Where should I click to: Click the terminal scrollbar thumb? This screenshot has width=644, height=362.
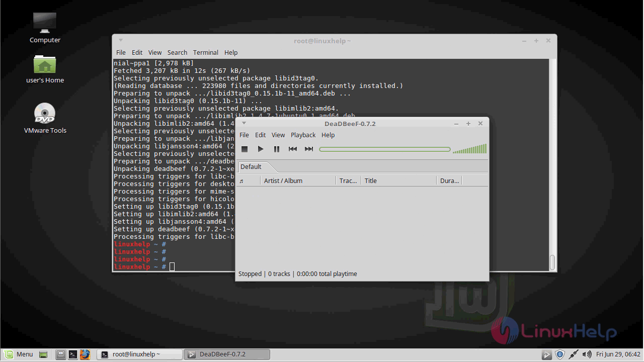(x=552, y=262)
